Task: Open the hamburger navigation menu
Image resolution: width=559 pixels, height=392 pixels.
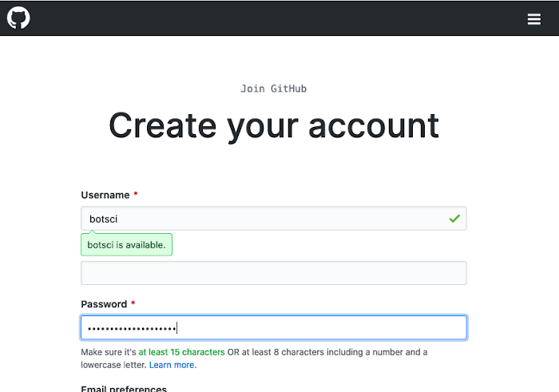Action: (534, 19)
